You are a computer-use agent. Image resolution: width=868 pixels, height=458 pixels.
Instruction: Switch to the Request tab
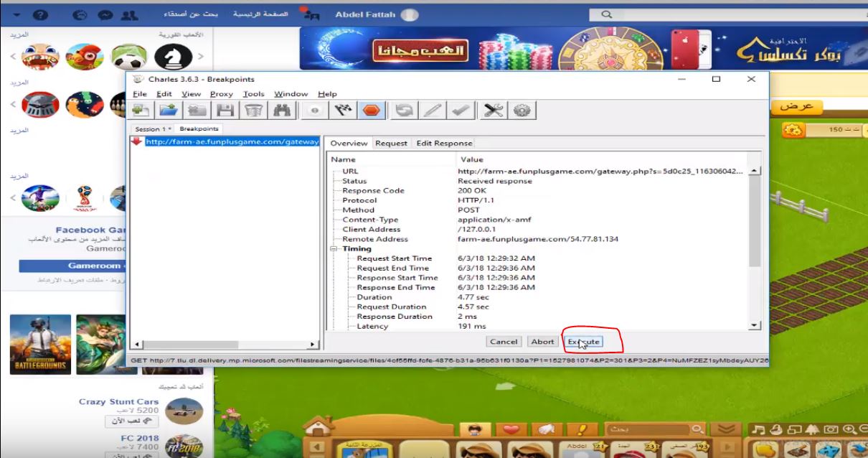coord(391,144)
